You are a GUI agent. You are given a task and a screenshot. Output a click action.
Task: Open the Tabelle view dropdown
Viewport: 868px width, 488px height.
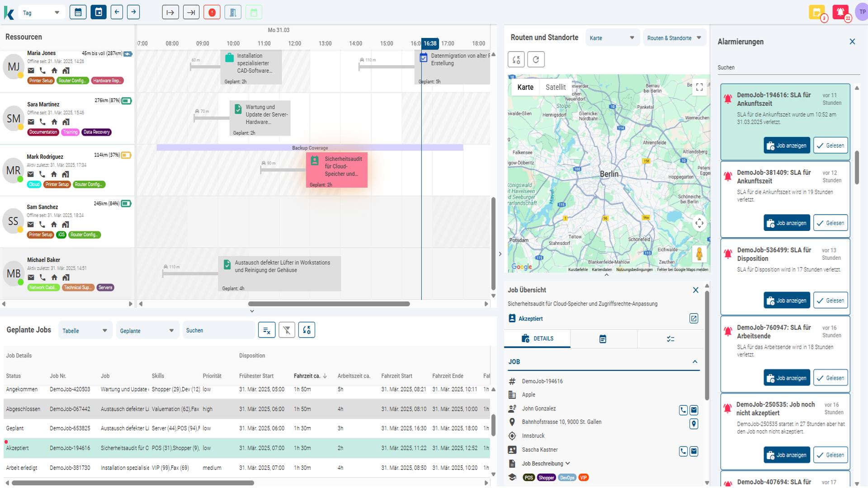coord(85,331)
